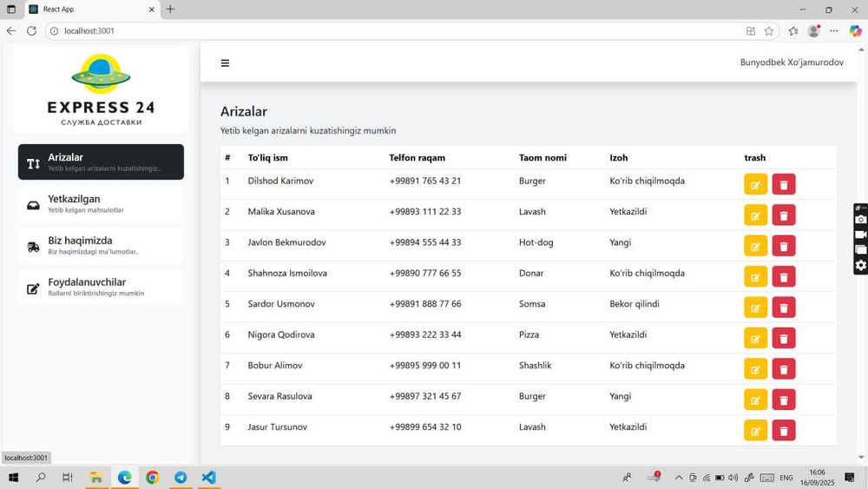Open the Biz haqimizda sidebar section
Screen dimensions: 868x489
101,245
